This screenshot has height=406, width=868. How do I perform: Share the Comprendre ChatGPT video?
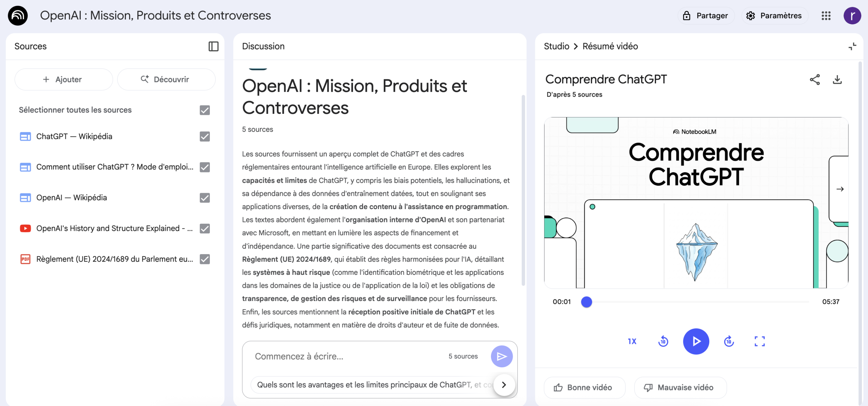(x=815, y=80)
